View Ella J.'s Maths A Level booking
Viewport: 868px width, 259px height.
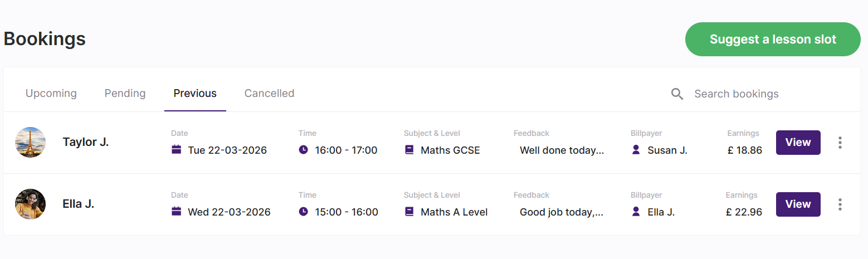pyautogui.click(x=798, y=204)
